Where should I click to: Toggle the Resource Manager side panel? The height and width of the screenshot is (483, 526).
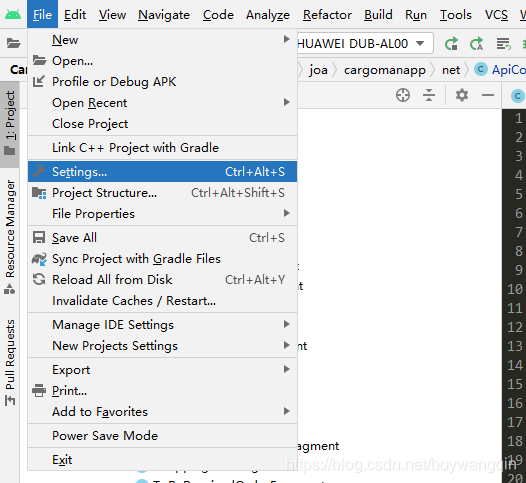point(10,237)
